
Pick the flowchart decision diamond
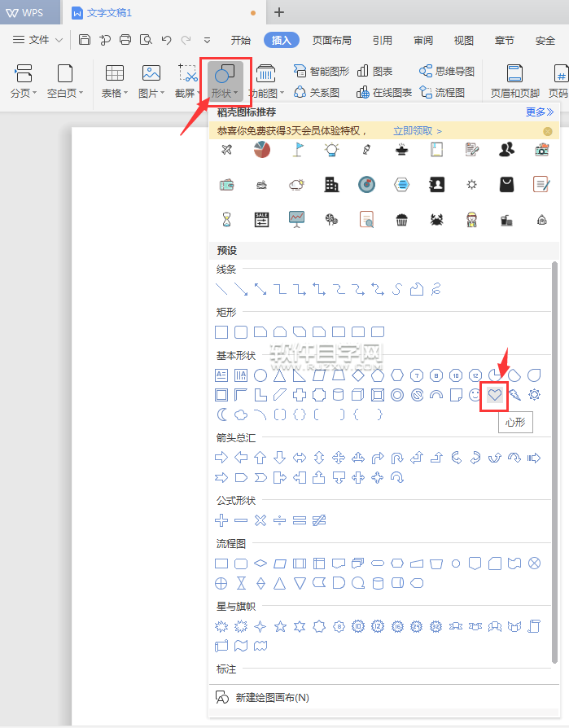260,564
